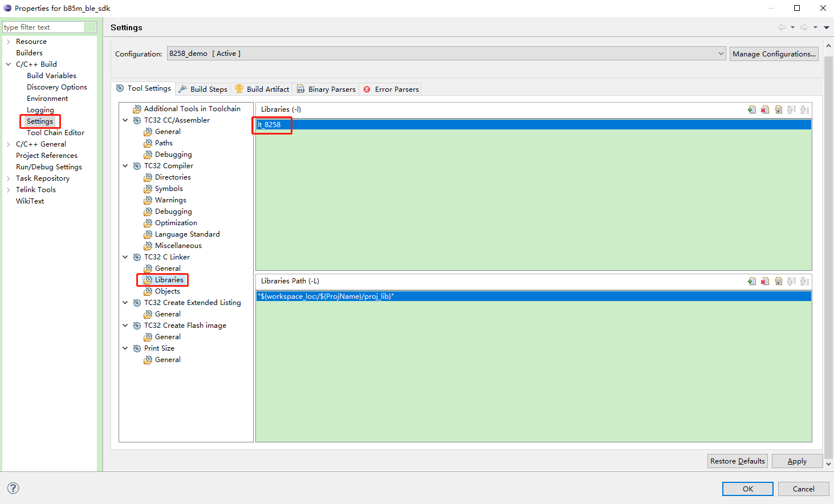Add a path in Libraries Path (-L) toolbar
Viewport: 834px width, 504px height.
pyautogui.click(x=752, y=281)
